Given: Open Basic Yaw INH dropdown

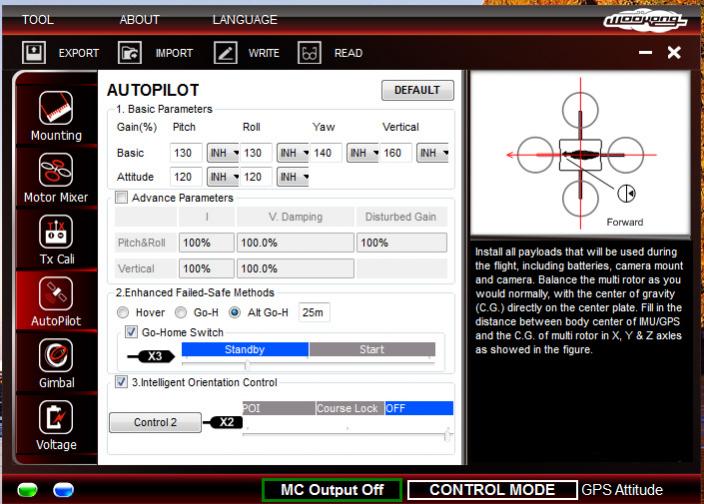Looking at the screenshot, I should coord(363,153).
